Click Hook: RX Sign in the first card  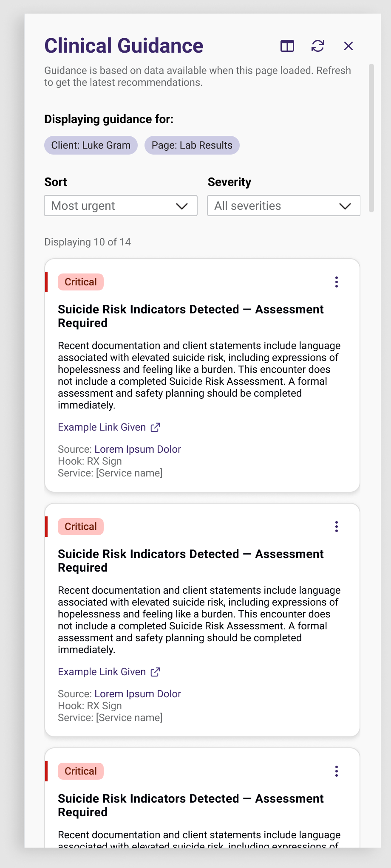click(90, 461)
